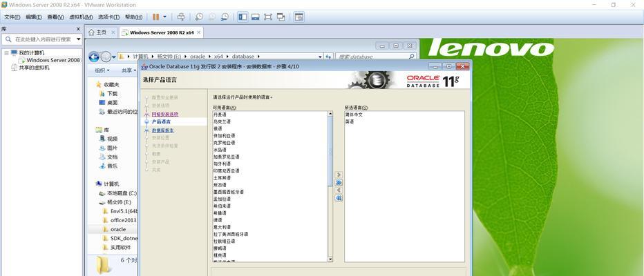Viewport: 644px width, 276px height.
Task: Open 桌面 in Explorer favorites
Action: (112, 103)
